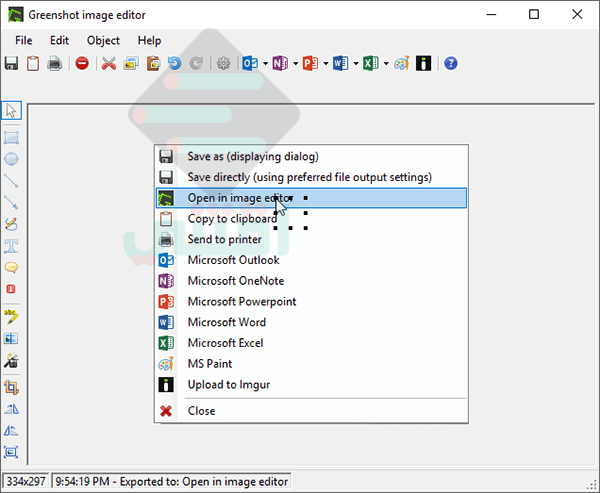Select the Freehand drawing tool
Screen dimensions: 600x493
coord(11,224)
